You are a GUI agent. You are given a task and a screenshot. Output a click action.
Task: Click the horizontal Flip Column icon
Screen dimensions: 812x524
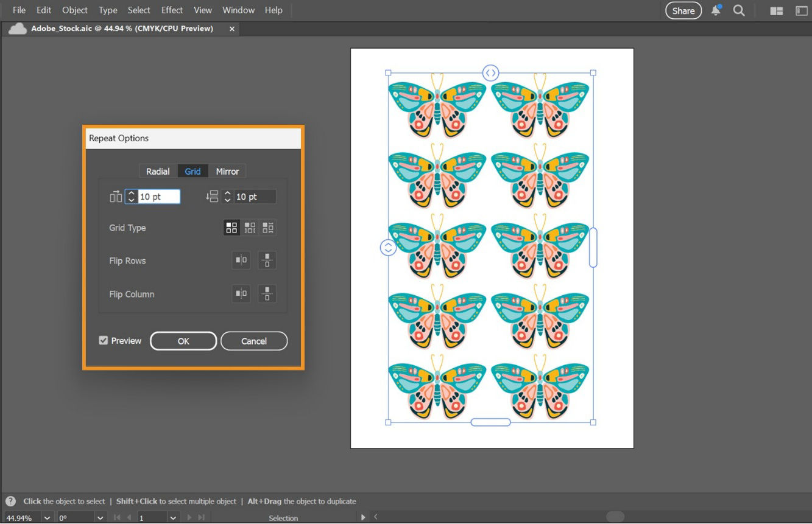pyautogui.click(x=241, y=294)
